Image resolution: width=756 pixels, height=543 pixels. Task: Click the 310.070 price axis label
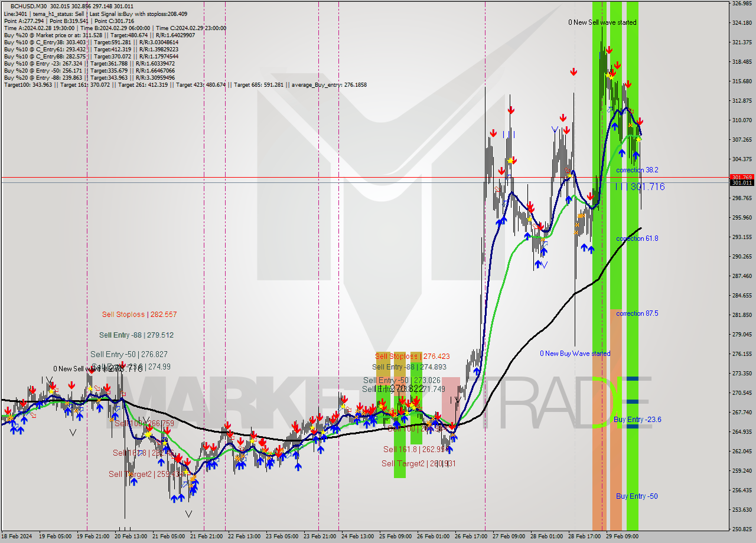click(742, 120)
